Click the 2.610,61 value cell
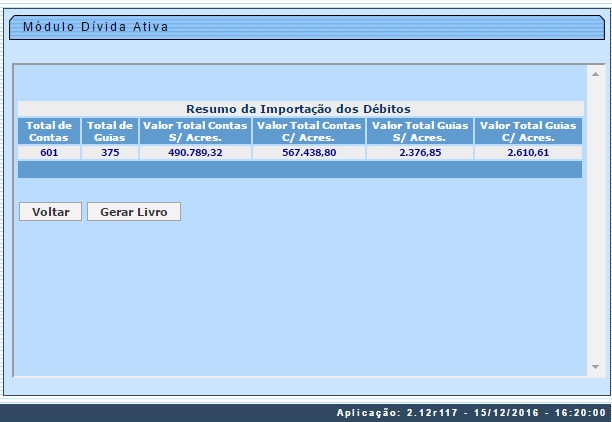This screenshot has width=612, height=422. [528, 153]
